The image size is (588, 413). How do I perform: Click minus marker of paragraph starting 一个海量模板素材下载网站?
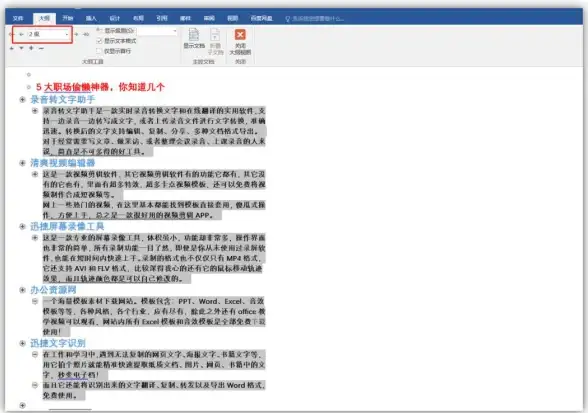(35, 301)
